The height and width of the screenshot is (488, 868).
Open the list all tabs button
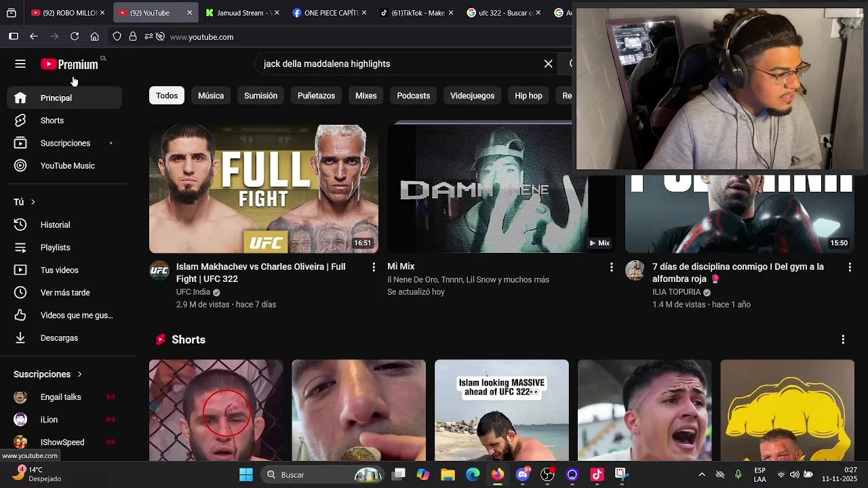coord(12,13)
